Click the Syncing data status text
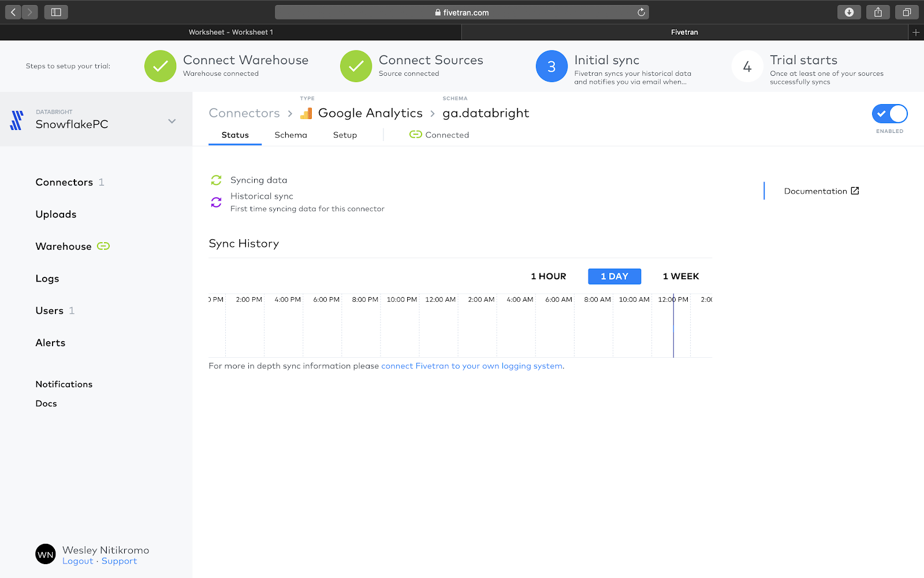Image resolution: width=924 pixels, height=578 pixels. click(259, 180)
